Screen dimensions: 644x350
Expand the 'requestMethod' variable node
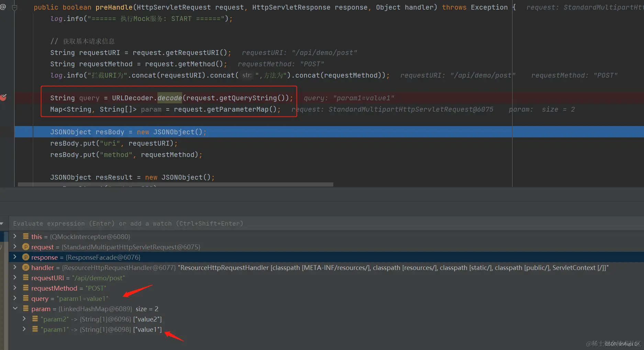[x=15, y=288]
